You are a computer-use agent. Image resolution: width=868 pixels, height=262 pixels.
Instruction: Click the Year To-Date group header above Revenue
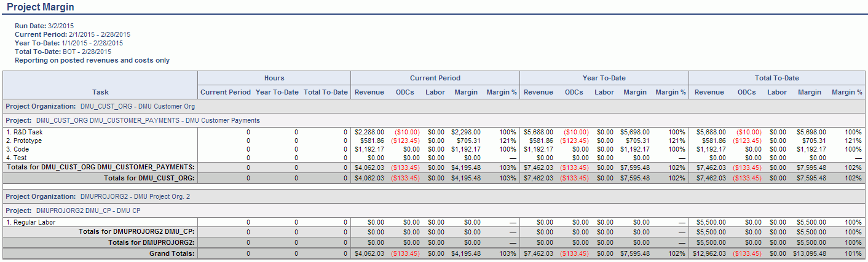pyautogui.click(x=604, y=78)
